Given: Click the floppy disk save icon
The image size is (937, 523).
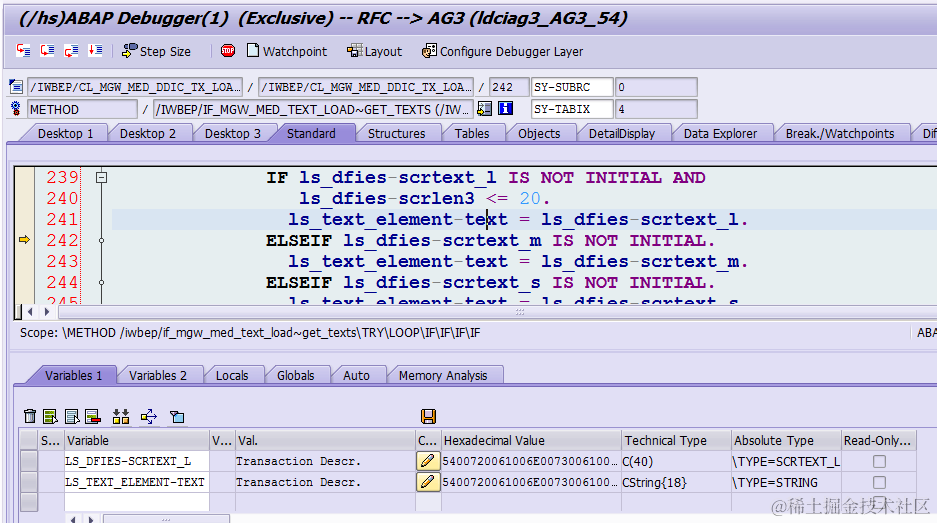Looking at the screenshot, I should point(428,416).
